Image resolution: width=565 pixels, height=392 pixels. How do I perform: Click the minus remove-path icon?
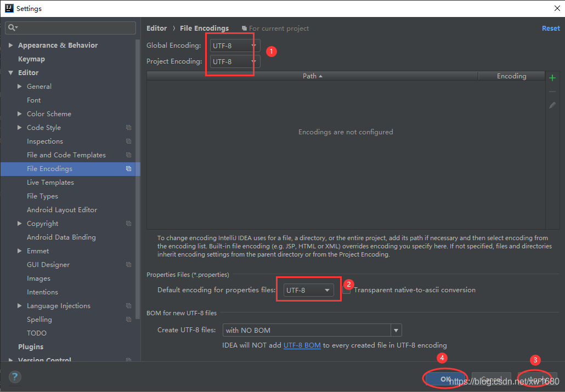pyautogui.click(x=552, y=92)
